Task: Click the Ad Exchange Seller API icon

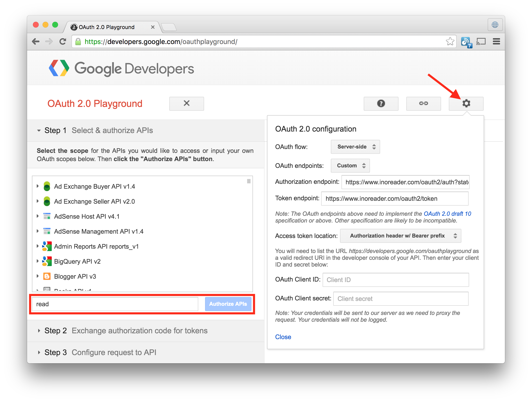Action: (47, 201)
